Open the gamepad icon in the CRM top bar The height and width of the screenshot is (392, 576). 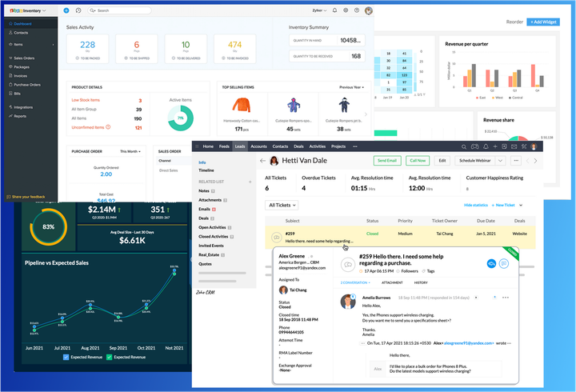pos(475,146)
